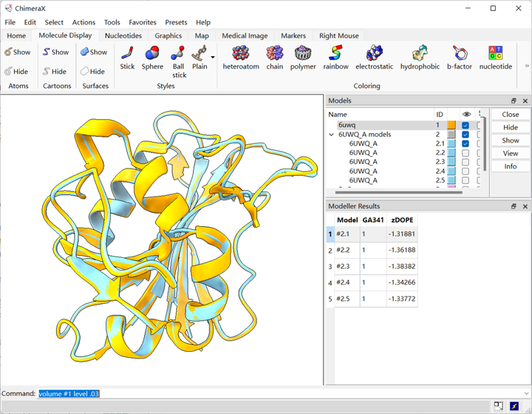Choose Ball stick style
Image resolution: width=532 pixels, height=414 pixels.
point(179,53)
